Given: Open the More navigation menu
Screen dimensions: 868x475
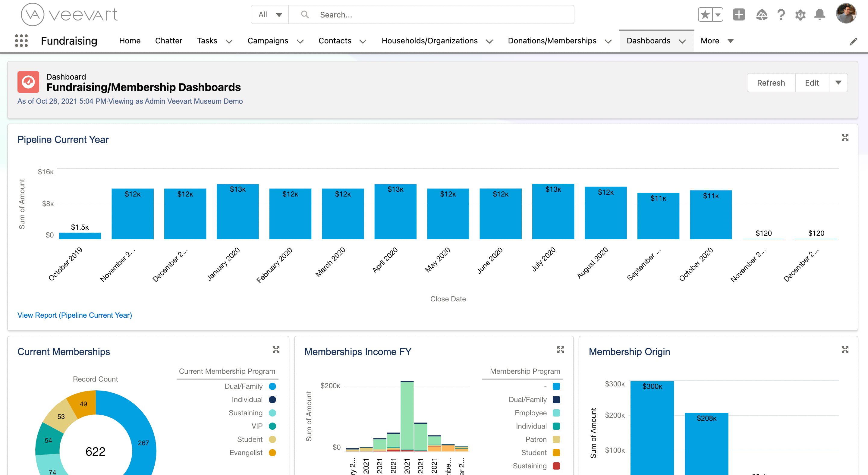Looking at the screenshot, I should pos(717,41).
